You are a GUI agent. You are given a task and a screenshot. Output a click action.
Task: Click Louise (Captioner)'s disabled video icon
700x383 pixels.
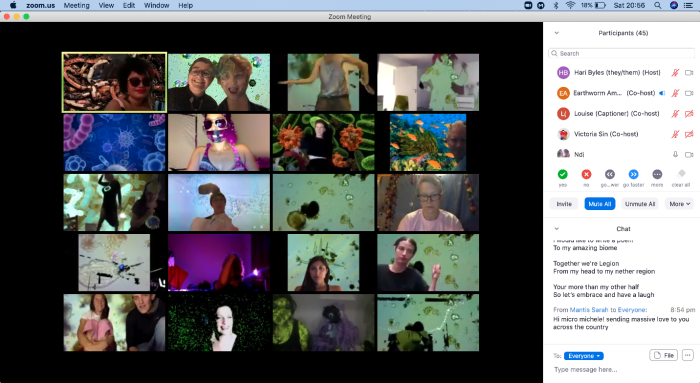click(689, 113)
